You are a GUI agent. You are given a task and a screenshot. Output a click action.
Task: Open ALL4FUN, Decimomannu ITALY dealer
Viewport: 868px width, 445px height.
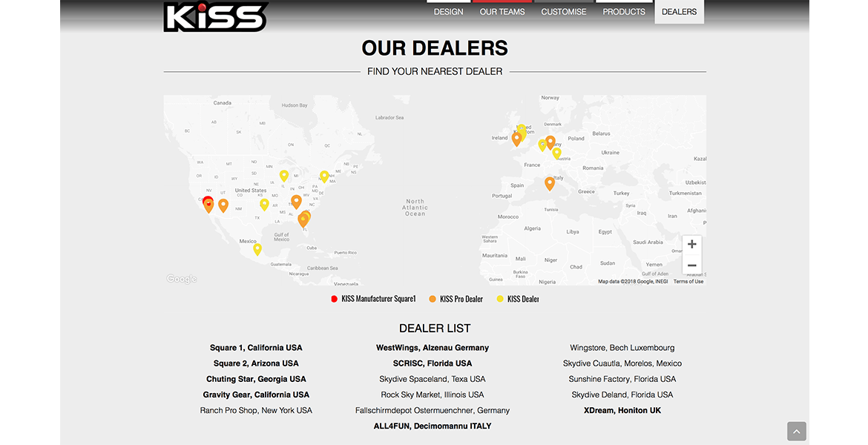433,426
